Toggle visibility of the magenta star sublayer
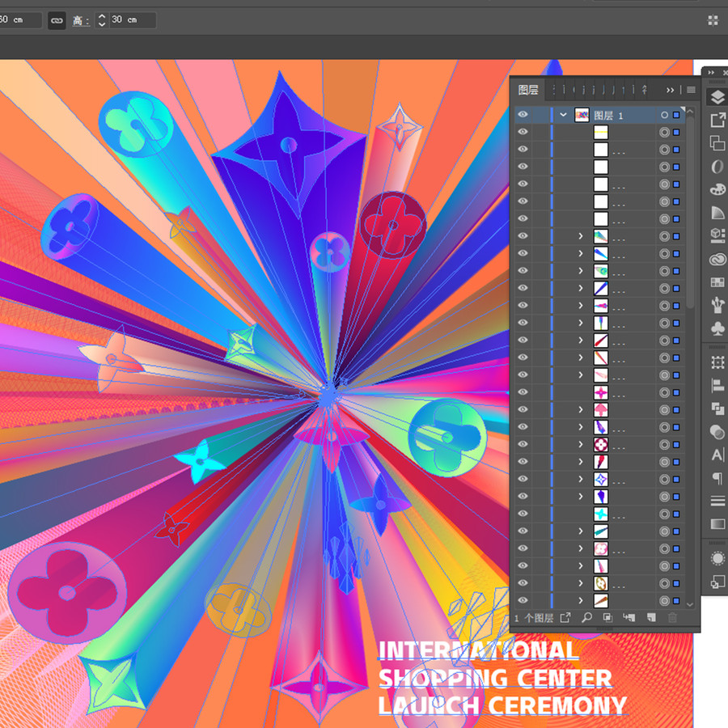728x728 pixels. tap(523, 392)
